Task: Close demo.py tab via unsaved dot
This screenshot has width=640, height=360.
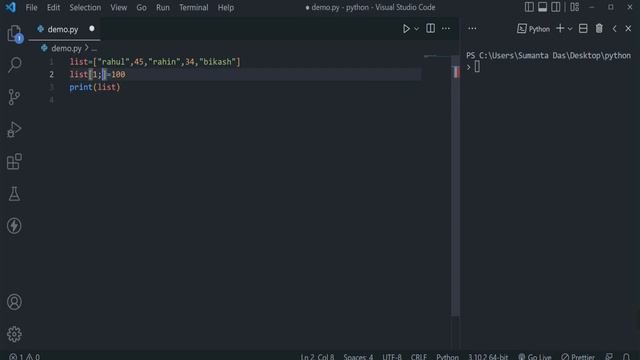Action: [92, 29]
